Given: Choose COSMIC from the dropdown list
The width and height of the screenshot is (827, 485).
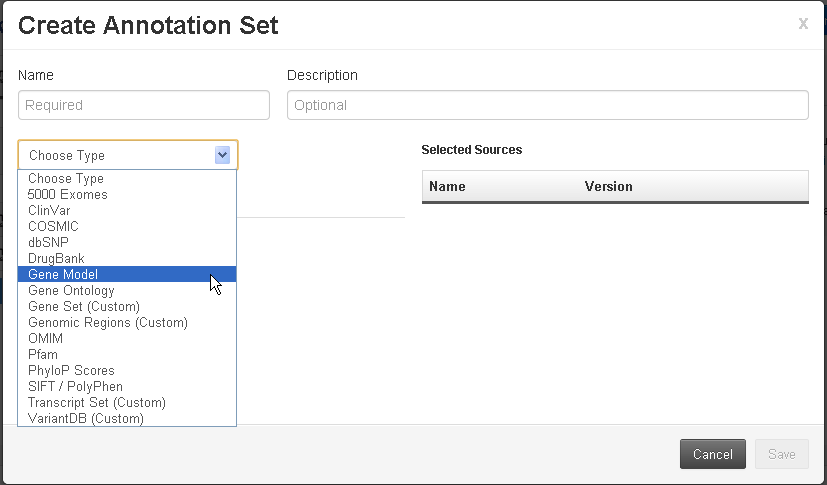Looking at the screenshot, I should coord(54,227).
